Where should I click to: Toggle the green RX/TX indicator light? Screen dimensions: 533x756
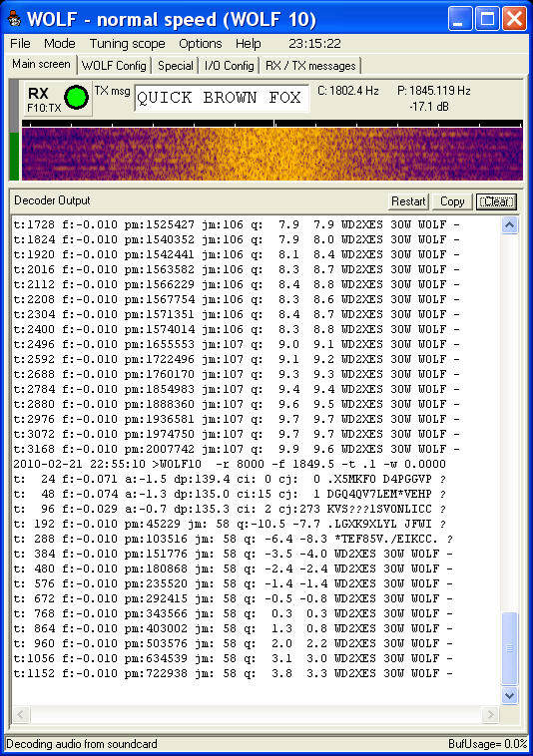point(76,98)
